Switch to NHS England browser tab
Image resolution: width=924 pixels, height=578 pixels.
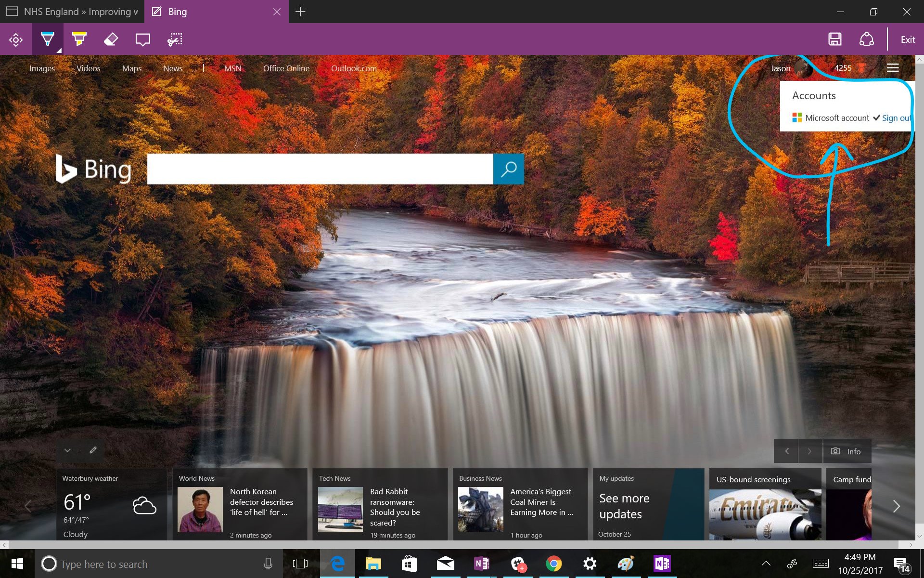point(72,12)
